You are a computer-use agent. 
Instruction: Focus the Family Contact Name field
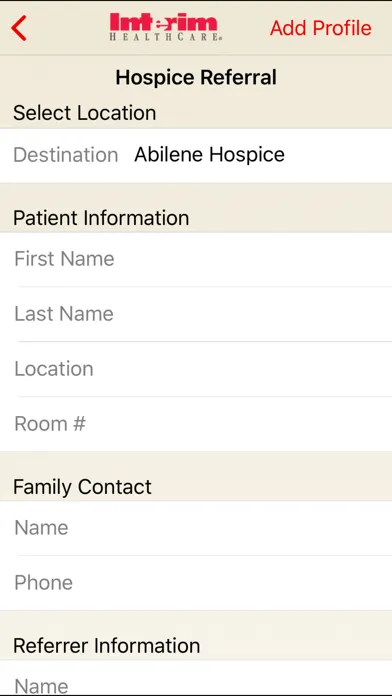pyautogui.click(x=196, y=528)
